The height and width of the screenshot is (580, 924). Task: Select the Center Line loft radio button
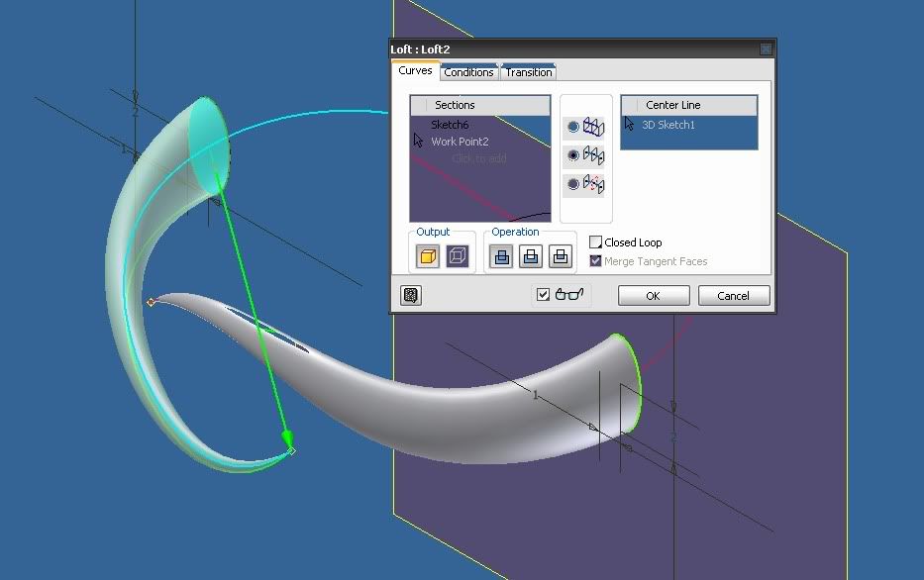(x=573, y=155)
